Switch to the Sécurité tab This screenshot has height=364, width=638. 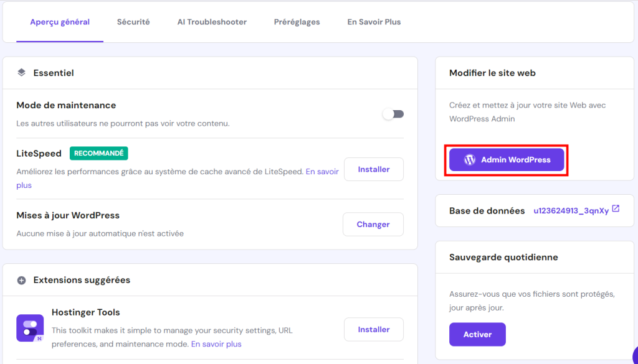133,22
